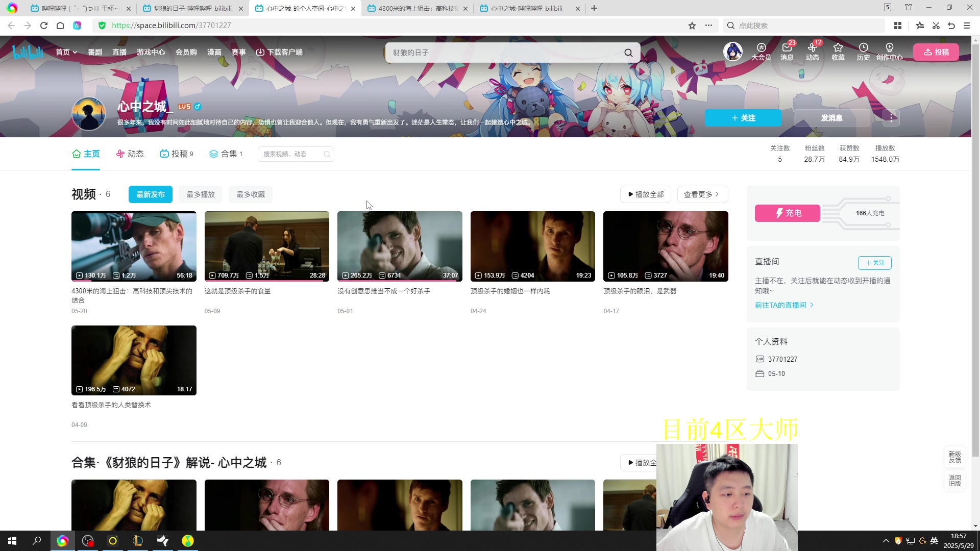Screen dimensions: 980x551
Task: Reload the page with refresh icon
Action: coord(44,26)
